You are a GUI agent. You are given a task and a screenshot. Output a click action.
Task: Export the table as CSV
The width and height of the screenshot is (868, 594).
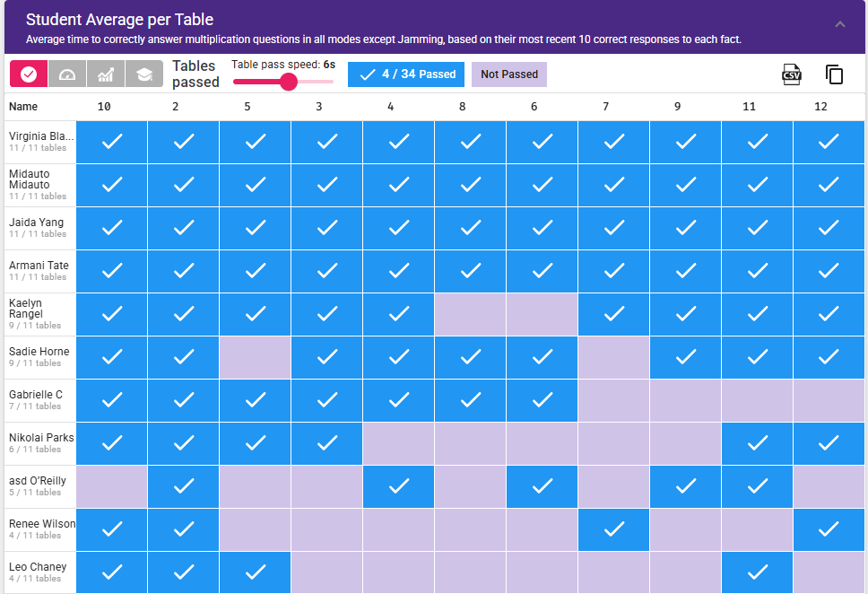pyautogui.click(x=791, y=74)
